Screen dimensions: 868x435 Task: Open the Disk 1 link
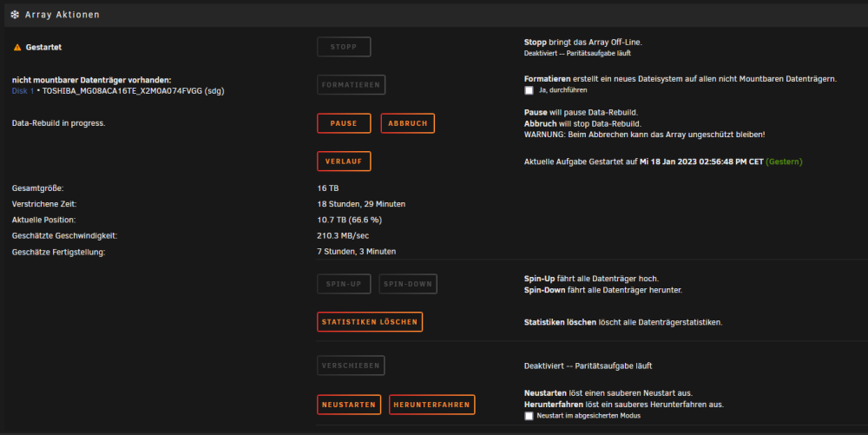pyautogui.click(x=23, y=91)
